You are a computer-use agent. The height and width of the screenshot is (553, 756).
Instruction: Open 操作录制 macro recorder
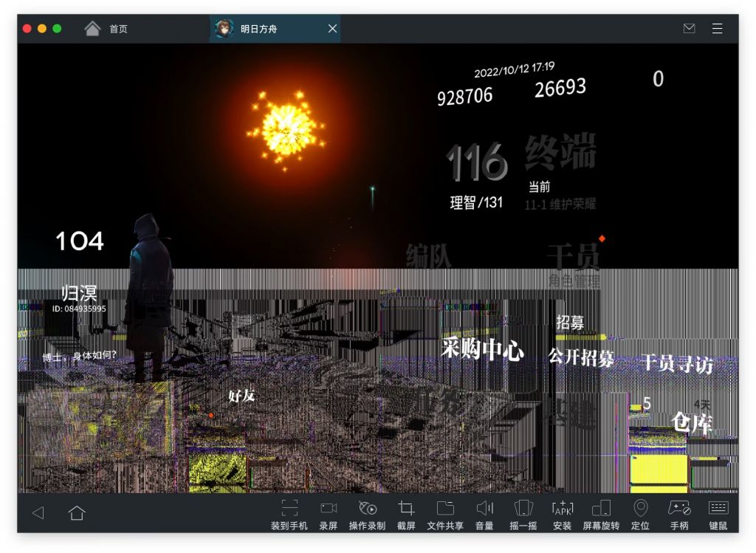point(367,509)
